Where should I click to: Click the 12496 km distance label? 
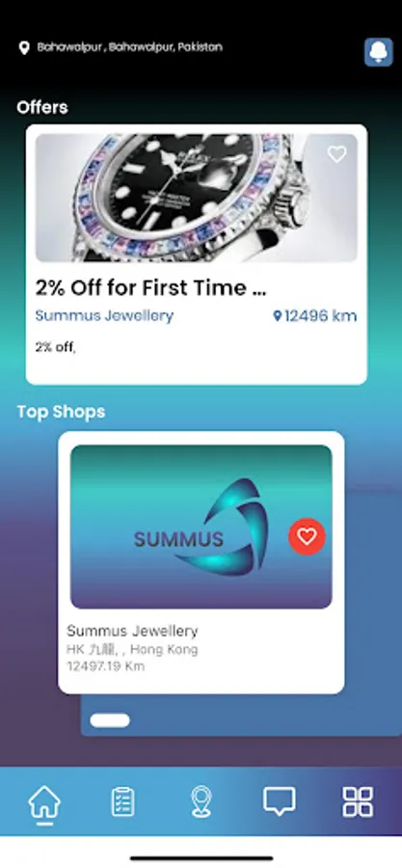(321, 316)
